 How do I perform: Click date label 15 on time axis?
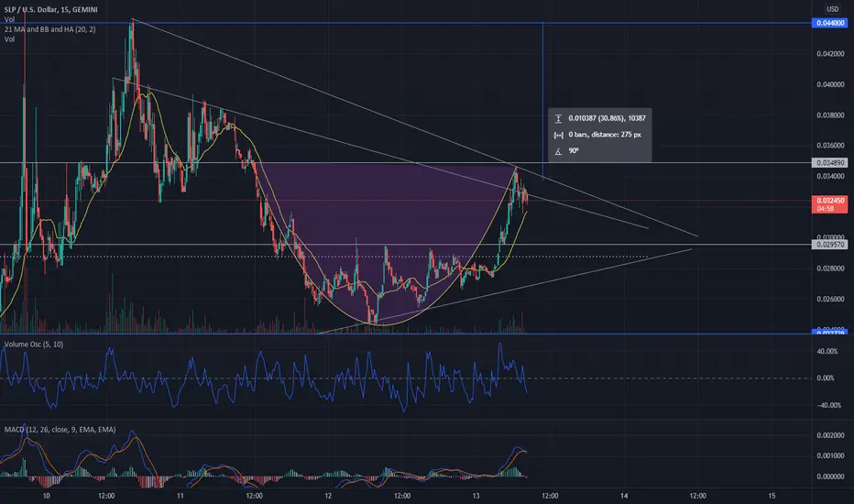click(x=772, y=495)
